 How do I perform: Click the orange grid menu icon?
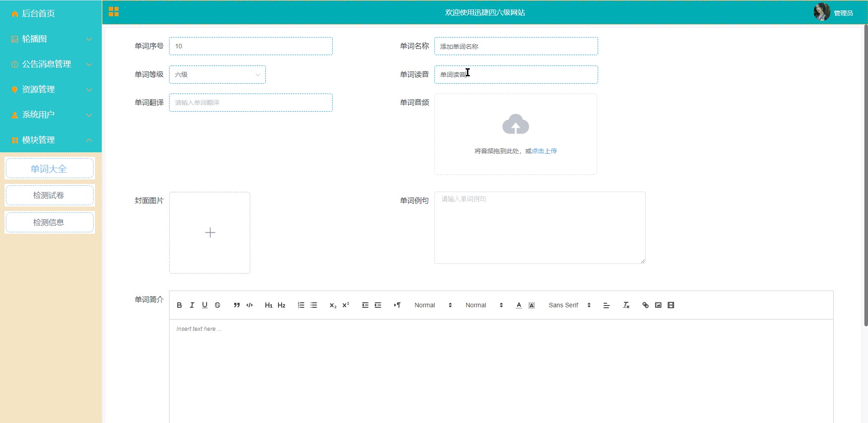(113, 12)
